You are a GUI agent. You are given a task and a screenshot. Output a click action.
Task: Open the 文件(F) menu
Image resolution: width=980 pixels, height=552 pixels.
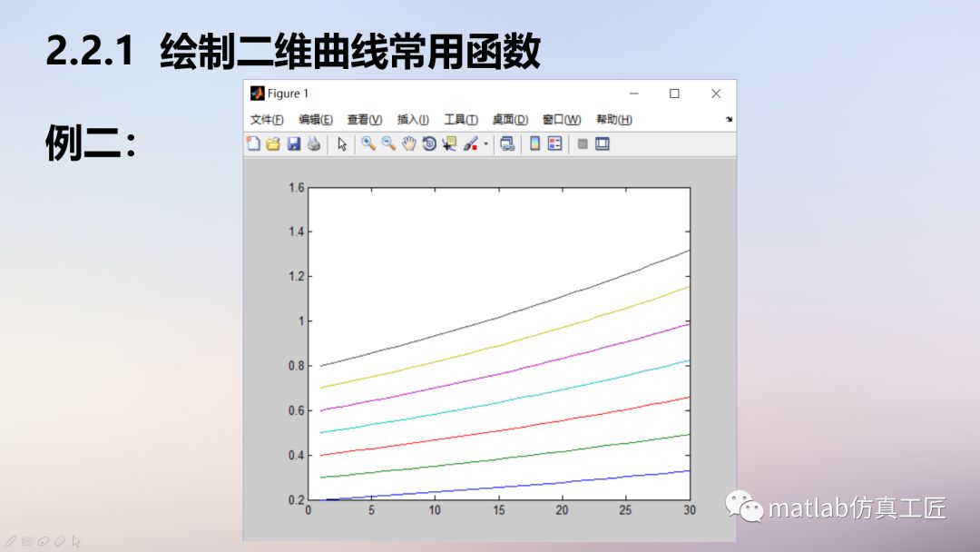pos(264,119)
